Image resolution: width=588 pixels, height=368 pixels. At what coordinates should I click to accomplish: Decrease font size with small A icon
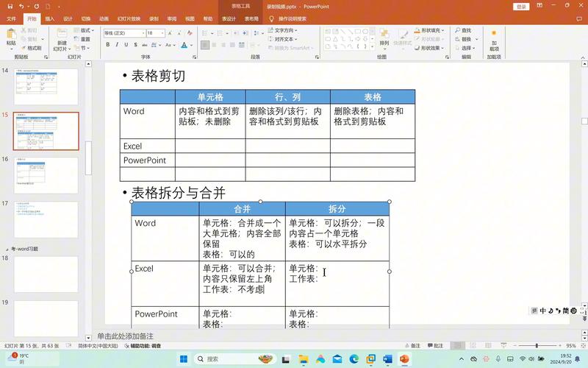[179, 33]
